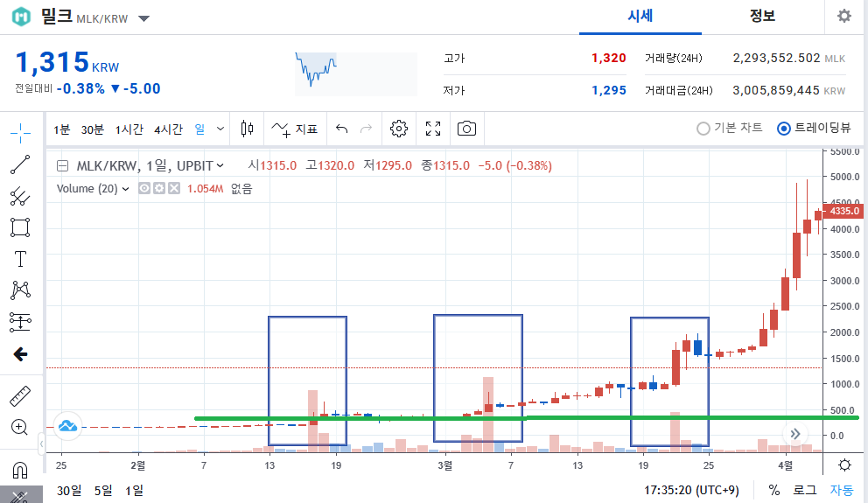The height and width of the screenshot is (503, 868).
Task: Open chart settings gear in toolbar
Action: [x=399, y=129]
